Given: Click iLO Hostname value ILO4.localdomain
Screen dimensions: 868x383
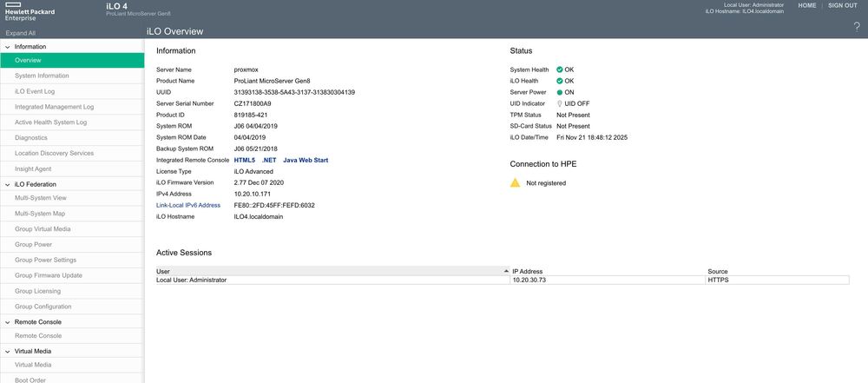Looking at the screenshot, I should [x=259, y=217].
